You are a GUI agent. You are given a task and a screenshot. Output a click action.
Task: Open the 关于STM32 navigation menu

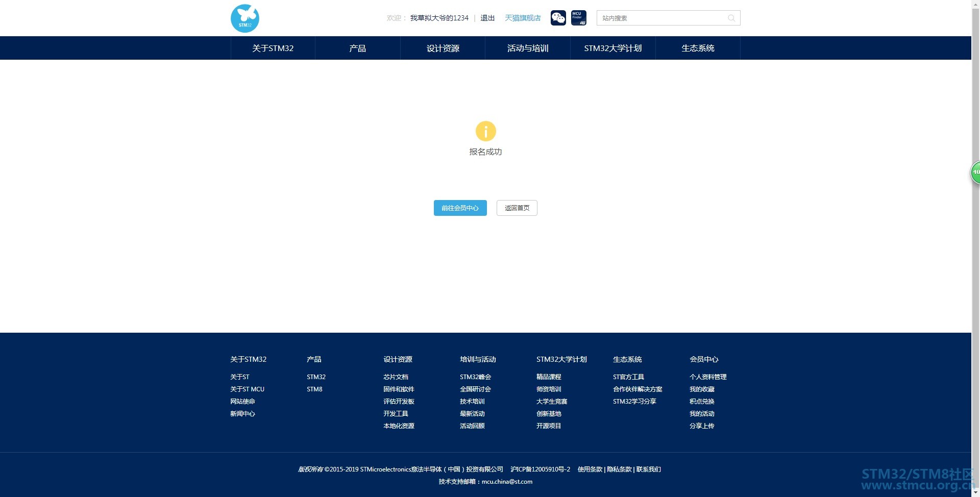(273, 48)
